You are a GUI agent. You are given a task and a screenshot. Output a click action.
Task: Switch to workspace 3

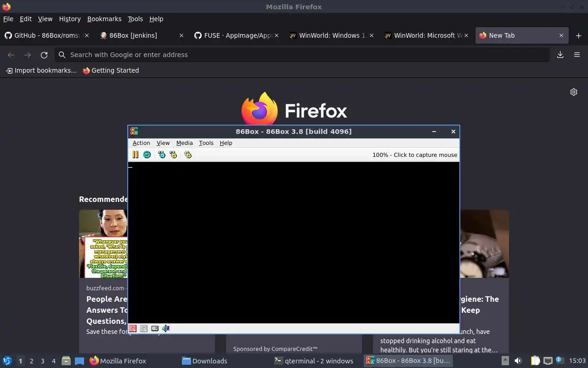tap(42, 361)
